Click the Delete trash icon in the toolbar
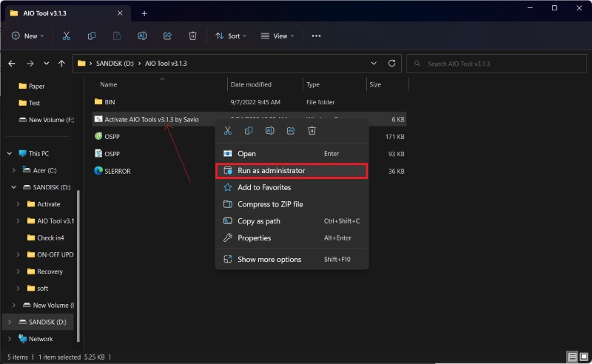Image resolution: width=592 pixels, height=364 pixels. [x=192, y=36]
